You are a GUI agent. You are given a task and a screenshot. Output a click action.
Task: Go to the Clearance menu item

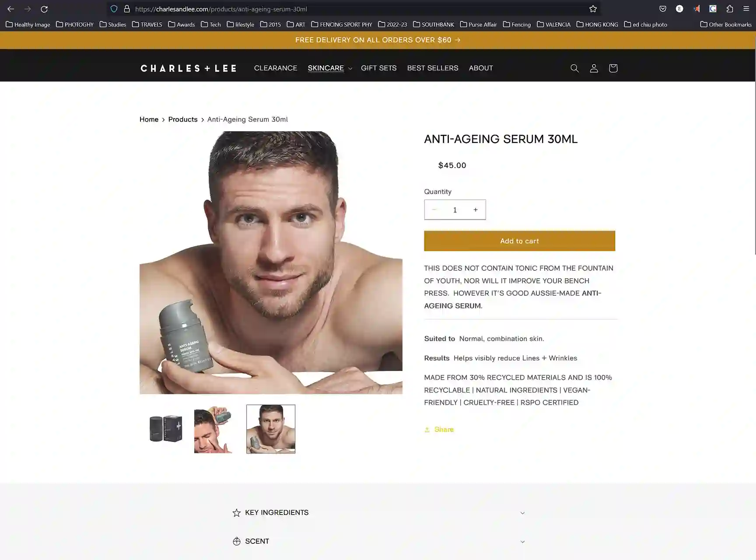[x=276, y=68]
